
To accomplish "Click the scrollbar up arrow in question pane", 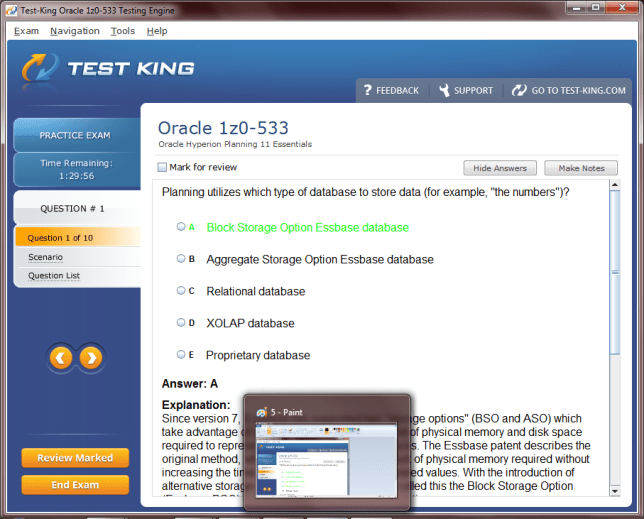I will [614, 185].
